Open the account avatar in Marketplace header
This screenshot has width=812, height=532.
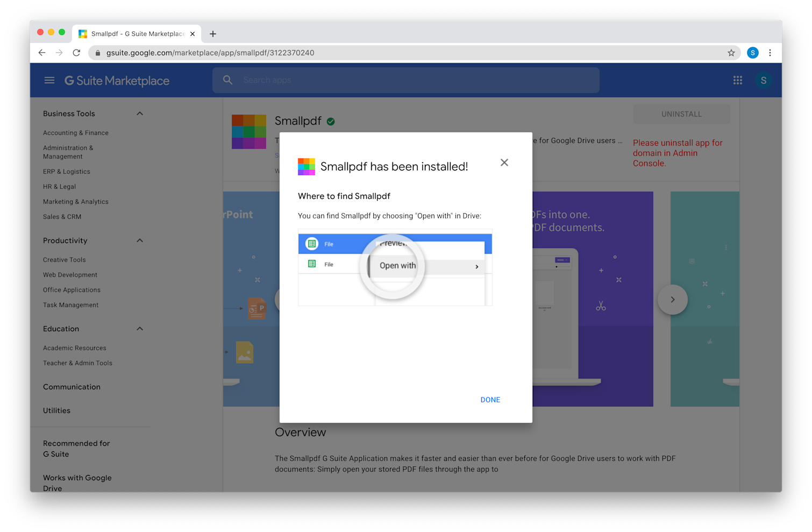point(764,80)
